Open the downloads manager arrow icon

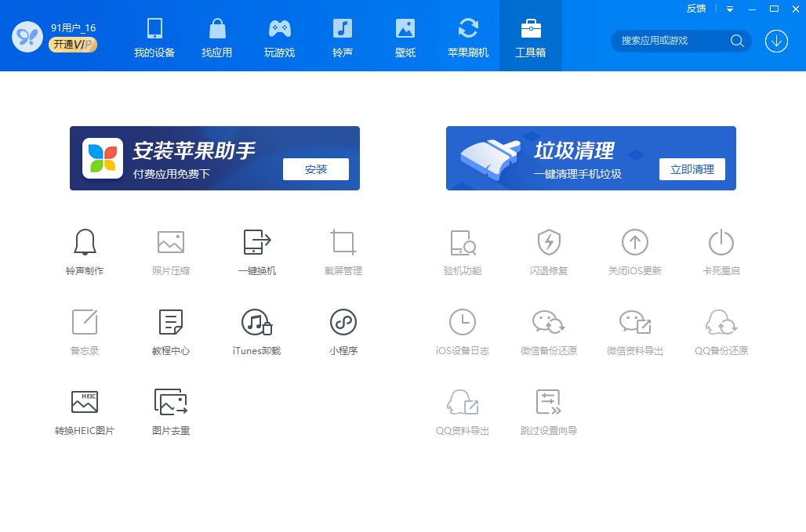click(776, 41)
